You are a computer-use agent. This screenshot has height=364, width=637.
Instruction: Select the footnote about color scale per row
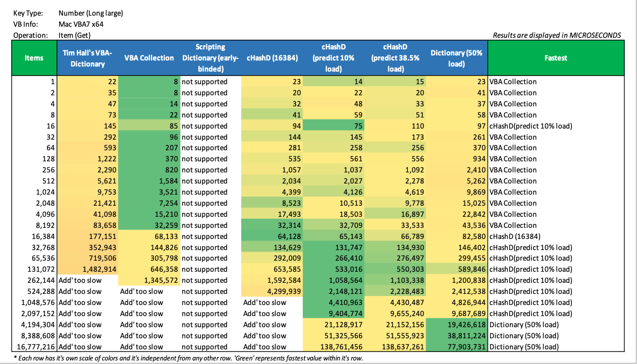(x=188, y=358)
